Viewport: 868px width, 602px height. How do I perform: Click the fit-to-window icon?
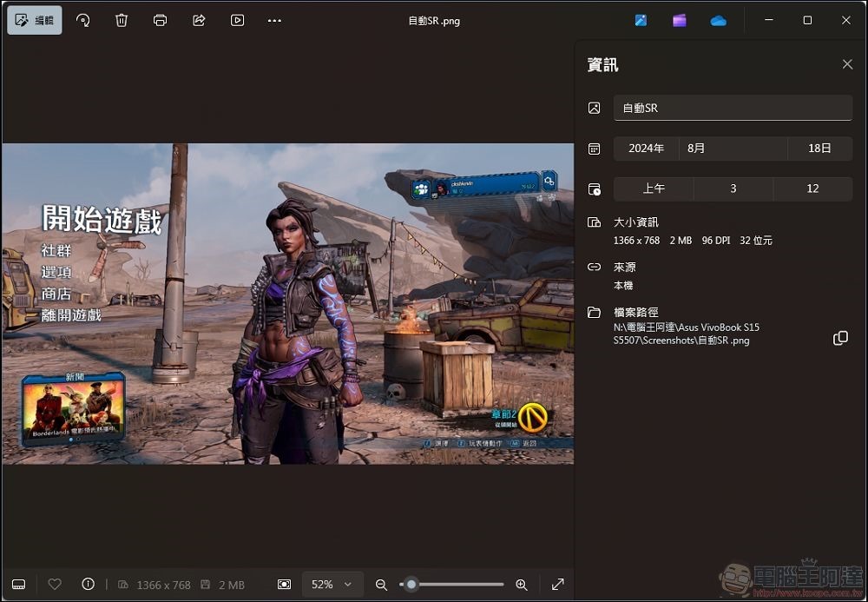tap(284, 585)
